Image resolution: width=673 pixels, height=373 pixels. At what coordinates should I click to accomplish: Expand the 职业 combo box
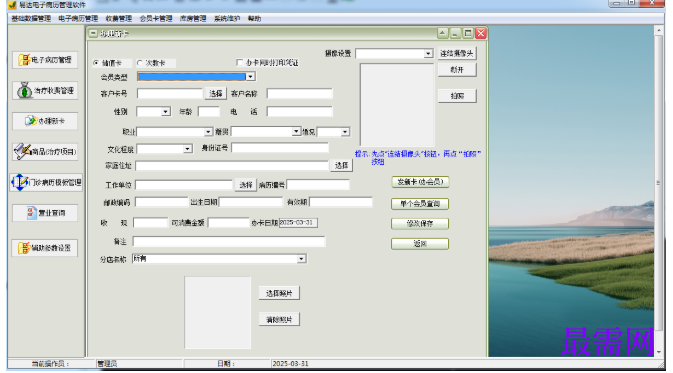[x=208, y=132]
